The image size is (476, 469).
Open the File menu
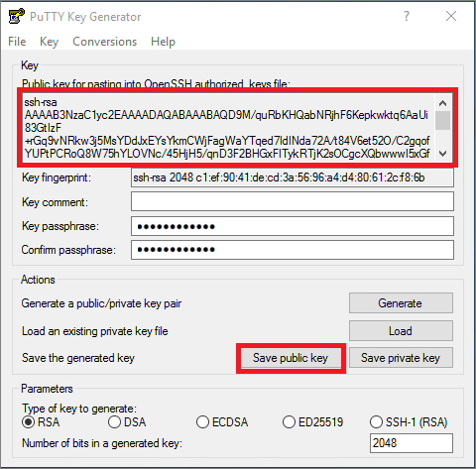(17, 42)
